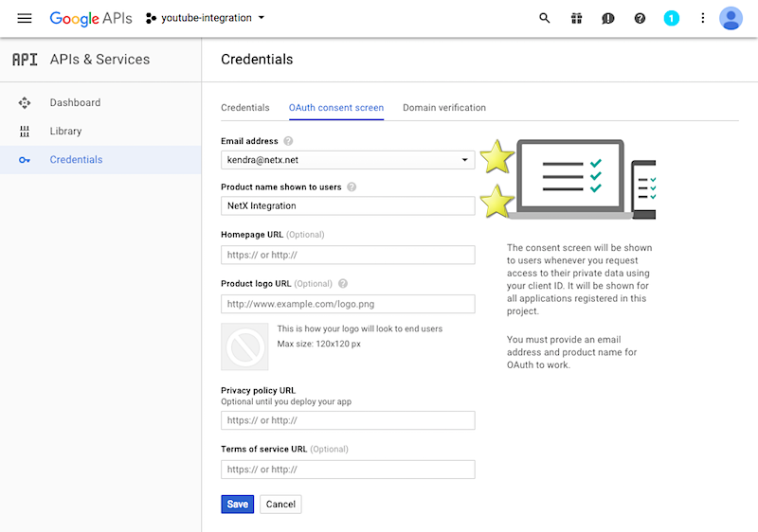Switch to the Credentials tab

244,108
